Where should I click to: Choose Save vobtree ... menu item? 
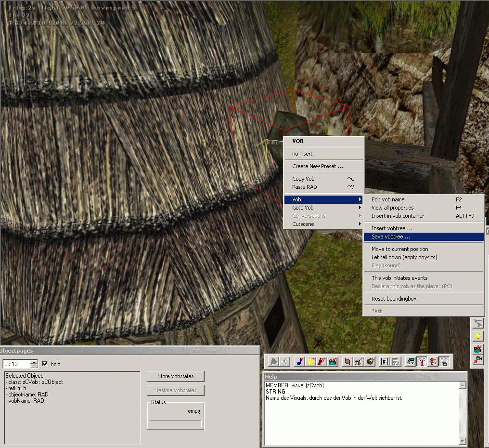tap(424, 237)
